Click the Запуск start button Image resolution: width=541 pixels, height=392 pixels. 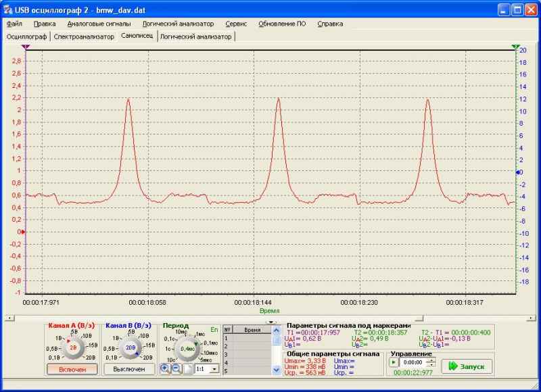coord(467,366)
